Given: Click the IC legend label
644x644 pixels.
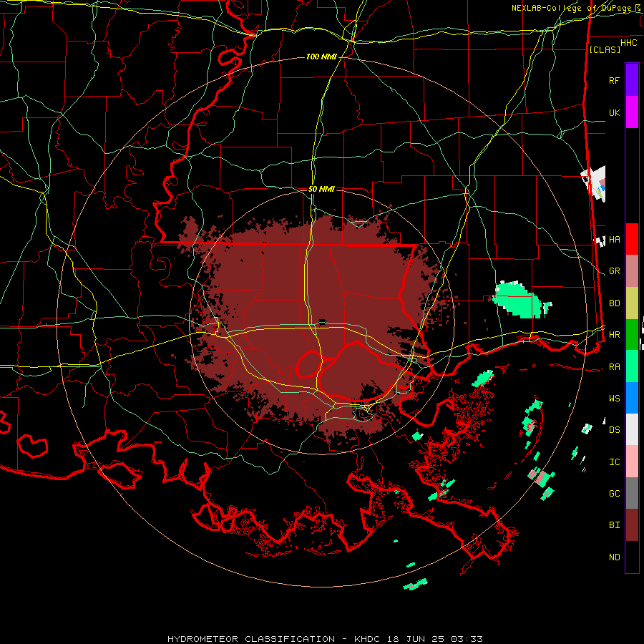Looking at the screenshot, I should click(x=614, y=462).
